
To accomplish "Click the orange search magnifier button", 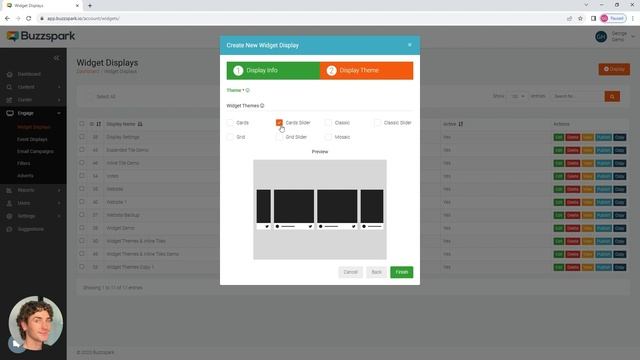I will coord(612,97).
